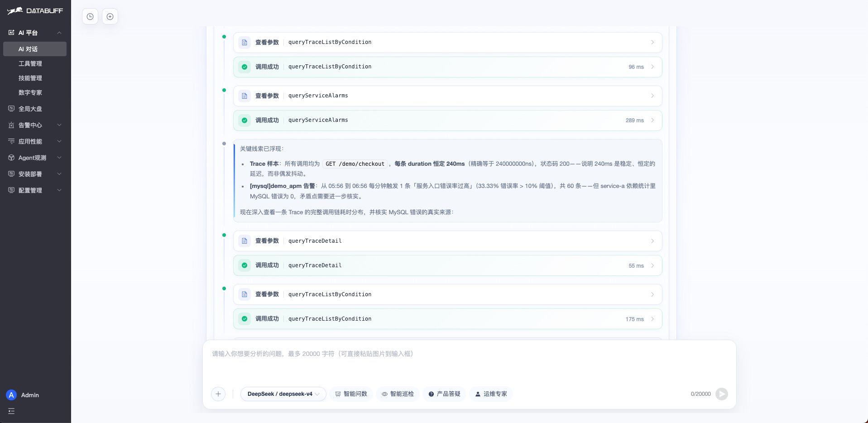The width and height of the screenshot is (868, 423).
Task: Add an attachment with the plus button
Action: point(218,394)
